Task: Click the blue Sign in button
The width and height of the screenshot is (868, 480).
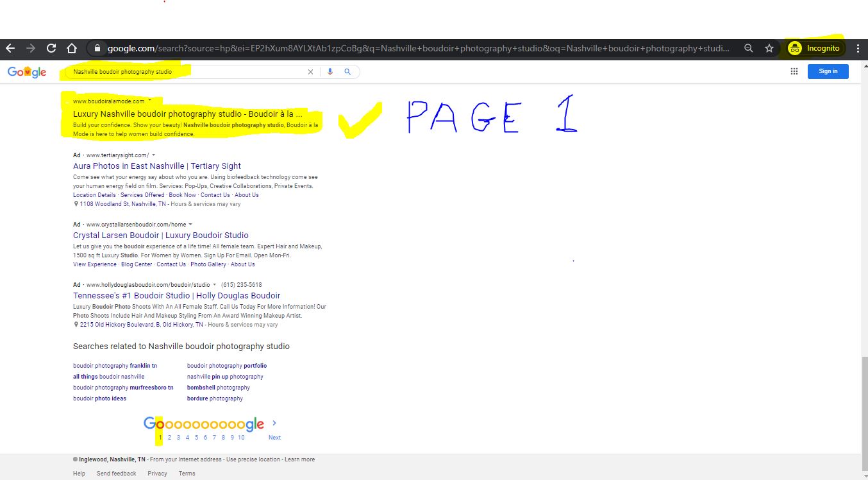Action: point(828,71)
